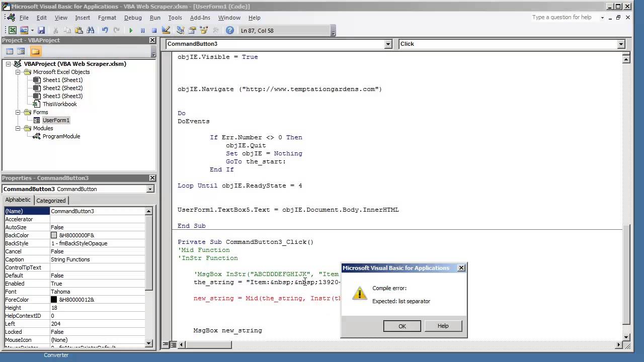
Task: Click the Redo arrow icon
Action: coord(116,30)
